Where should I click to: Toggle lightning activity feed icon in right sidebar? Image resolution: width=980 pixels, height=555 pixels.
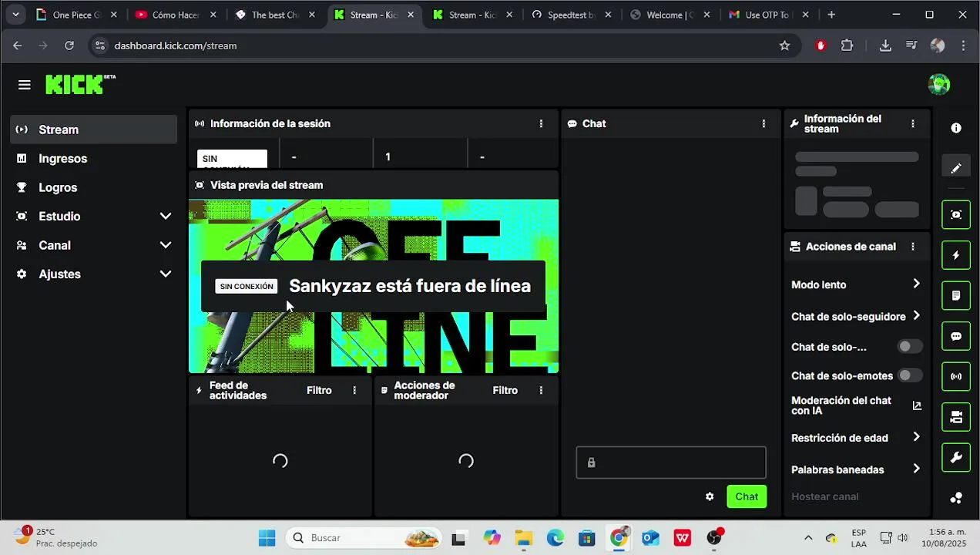[956, 255]
